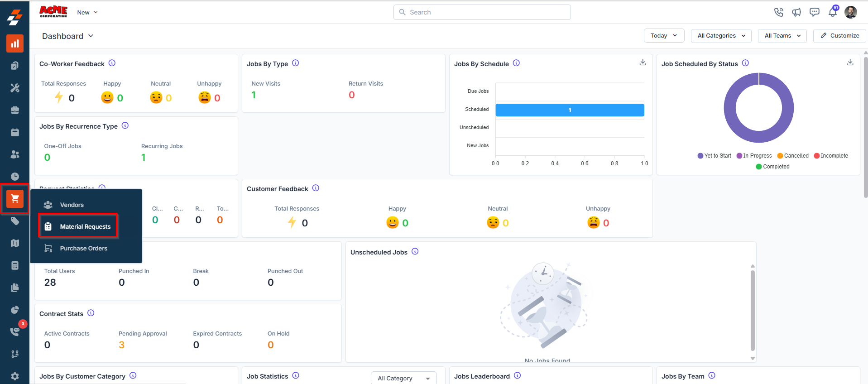Open the chat message icon in header
The width and height of the screenshot is (868, 384).
[x=815, y=12]
